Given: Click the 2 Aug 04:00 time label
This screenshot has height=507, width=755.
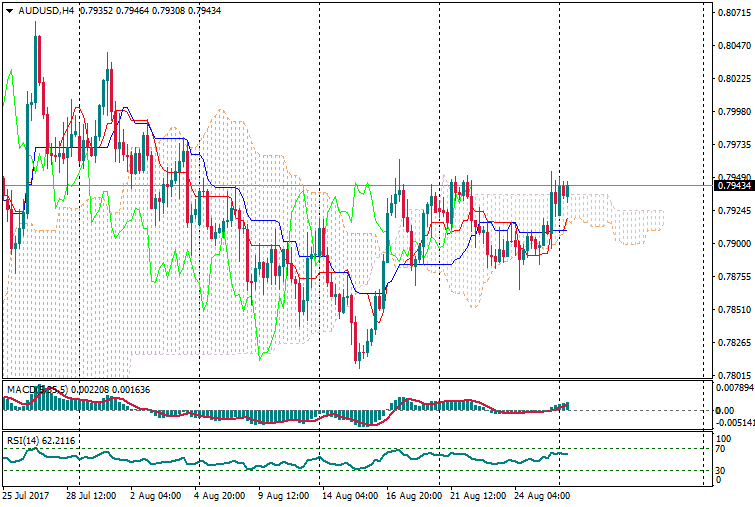Looking at the screenshot, I should click(154, 495).
